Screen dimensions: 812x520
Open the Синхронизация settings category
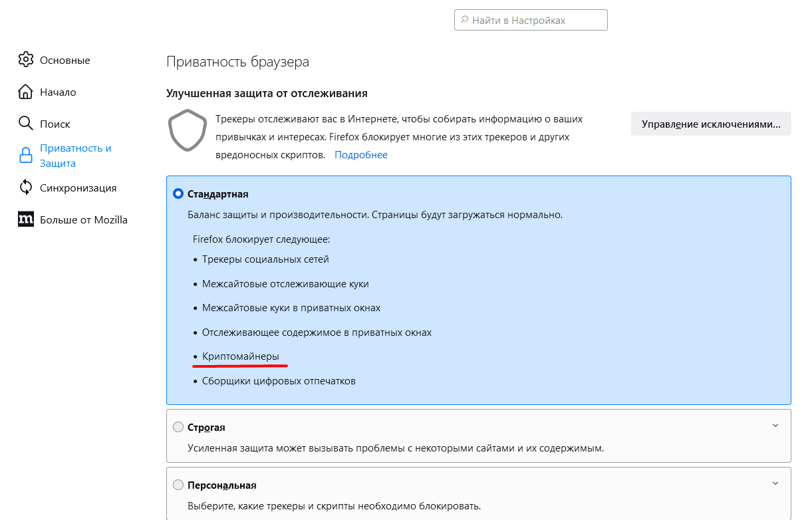78,188
